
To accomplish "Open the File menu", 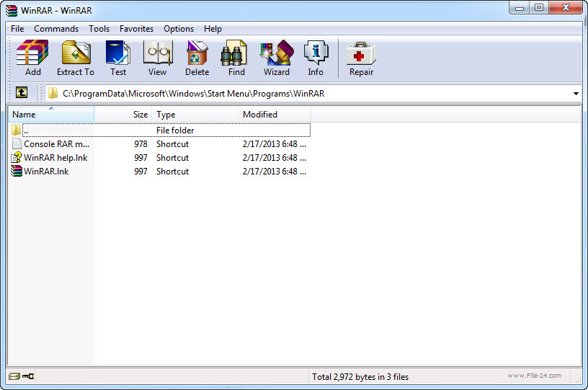I will (x=17, y=29).
